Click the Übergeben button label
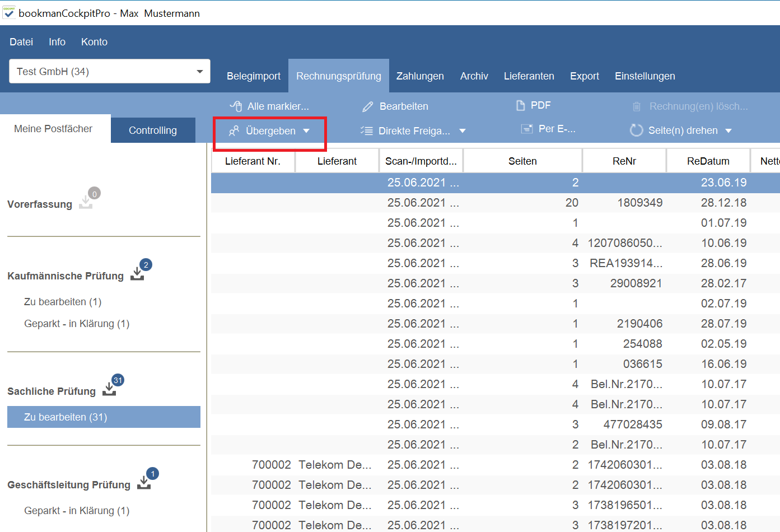This screenshot has width=780, height=532. point(271,131)
